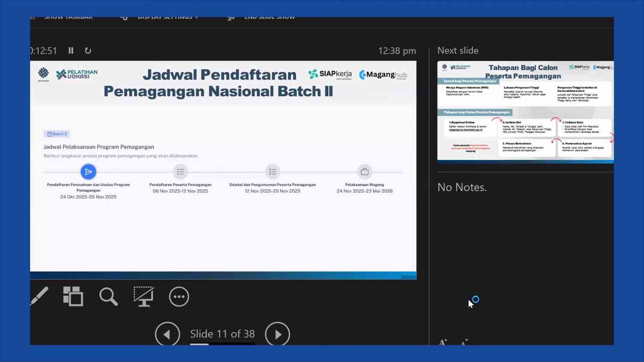
Task: Restart the presentation timer
Action: tap(88, 51)
